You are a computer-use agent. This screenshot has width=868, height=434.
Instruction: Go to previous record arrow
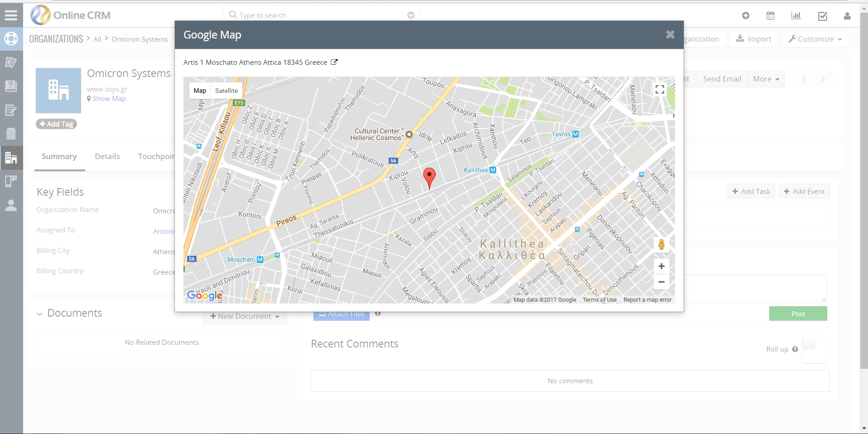pyautogui.click(x=804, y=79)
